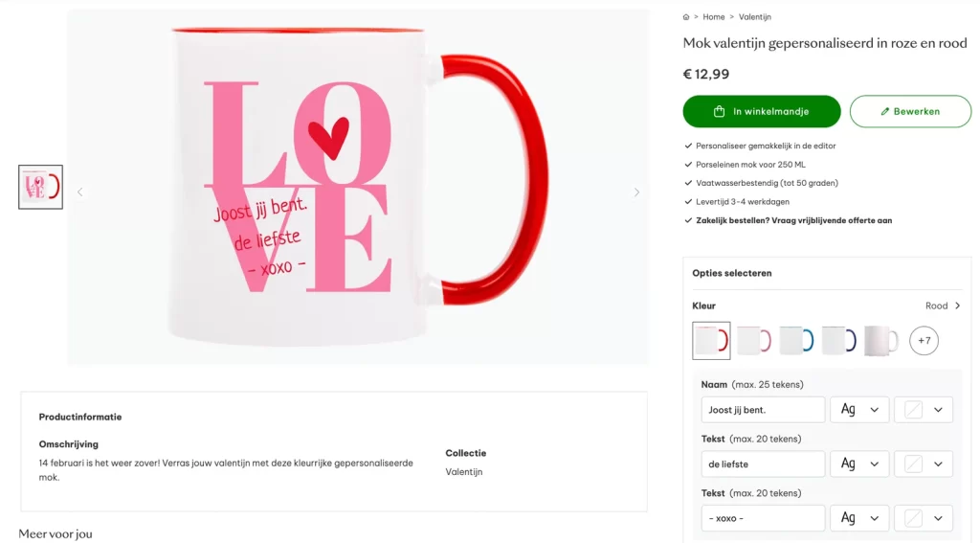Choose the pink-handled mug option
Viewport: 980px width, 543px height.
[x=753, y=341]
